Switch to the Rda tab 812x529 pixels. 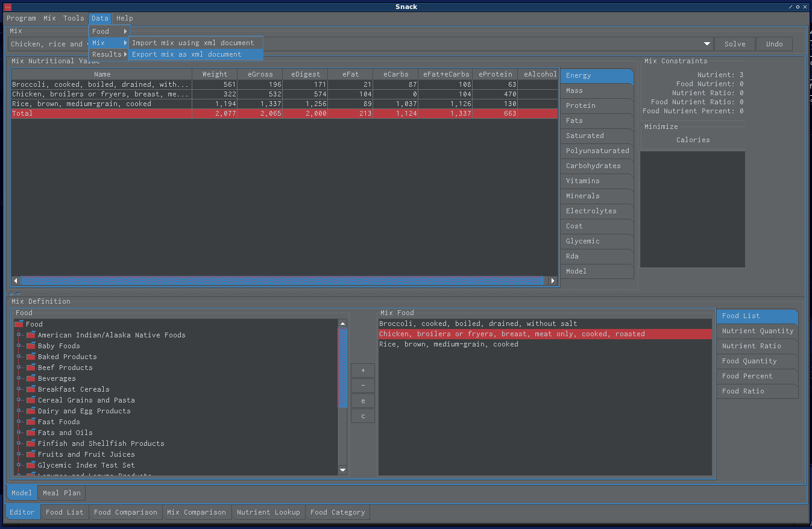(x=597, y=257)
